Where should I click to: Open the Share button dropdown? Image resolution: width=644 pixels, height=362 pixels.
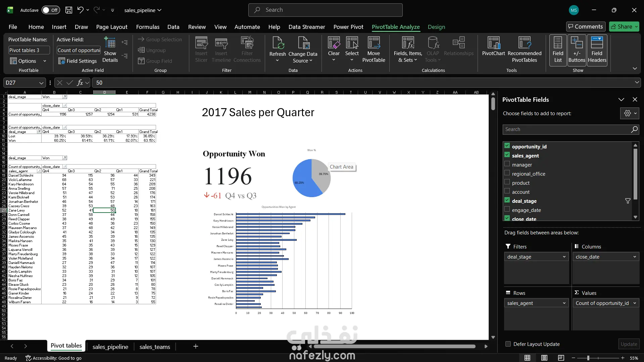pyautogui.click(x=636, y=27)
